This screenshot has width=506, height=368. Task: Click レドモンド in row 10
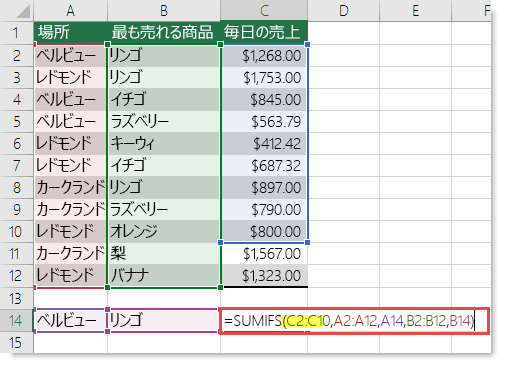pos(70,231)
